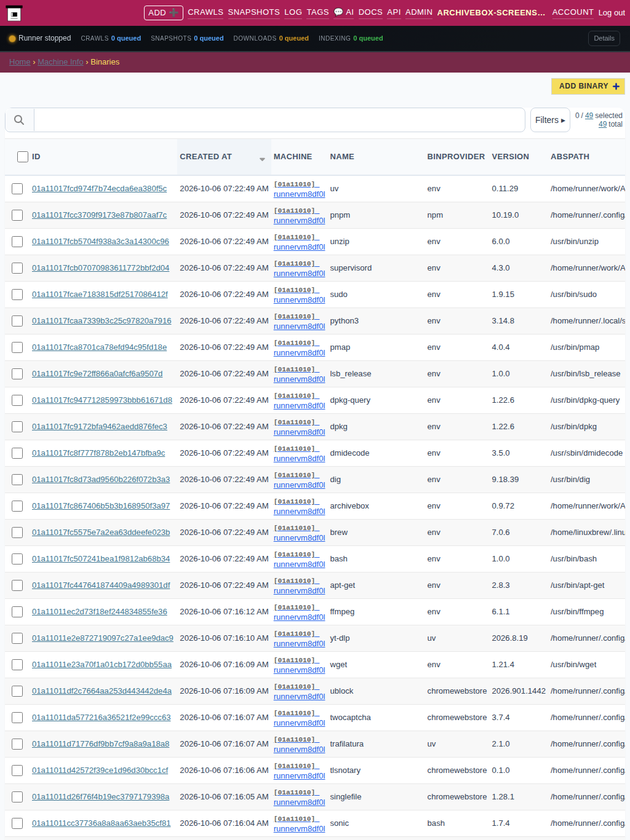
Task: Open binary ID 01a11017fcd974f7b74ecda6ea380f5c
Action: click(99, 189)
